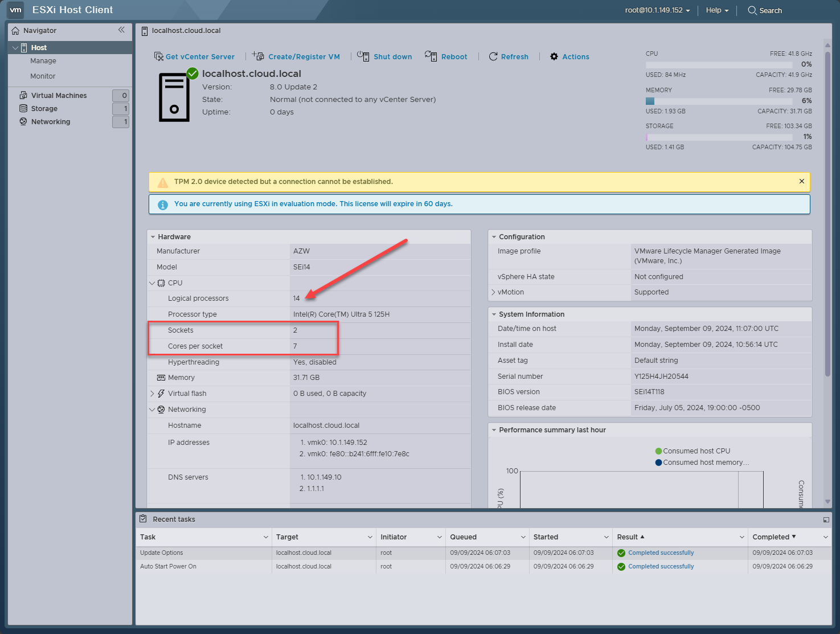
Task: Collapse the Navigator panel with double-chevron
Action: pyautogui.click(x=121, y=30)
